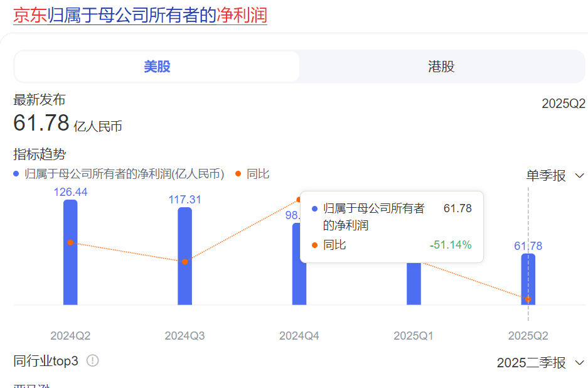Click the info icon beside 同行业top3

coord(93,361)
